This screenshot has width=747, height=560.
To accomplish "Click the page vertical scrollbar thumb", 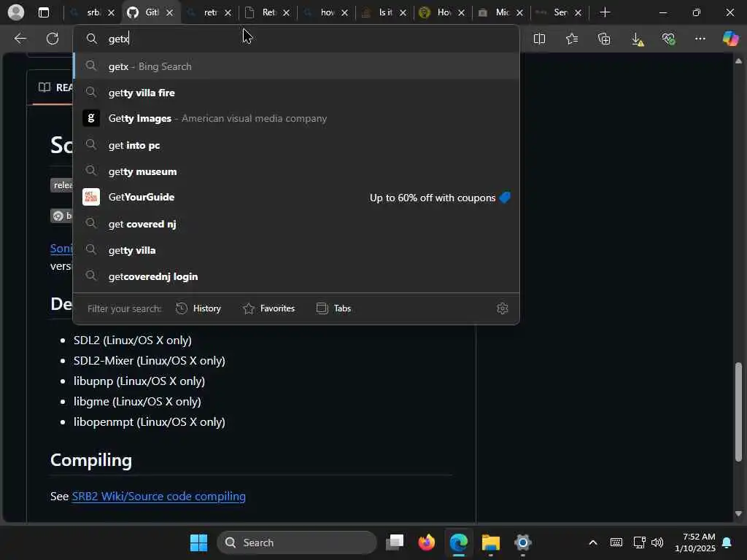I will pos(738,412).
